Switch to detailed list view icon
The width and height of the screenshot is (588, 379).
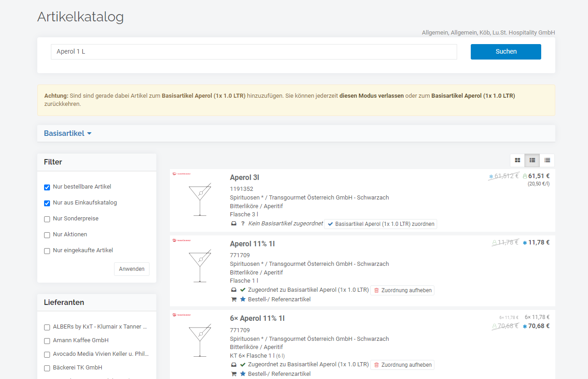[x=532, y=160]
